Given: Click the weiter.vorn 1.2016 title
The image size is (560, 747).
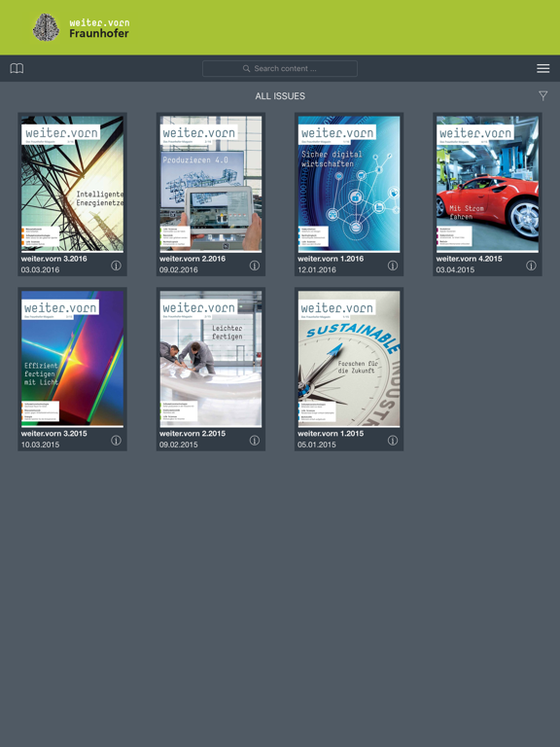Looking at the screenshot, I should pos(331,259).
